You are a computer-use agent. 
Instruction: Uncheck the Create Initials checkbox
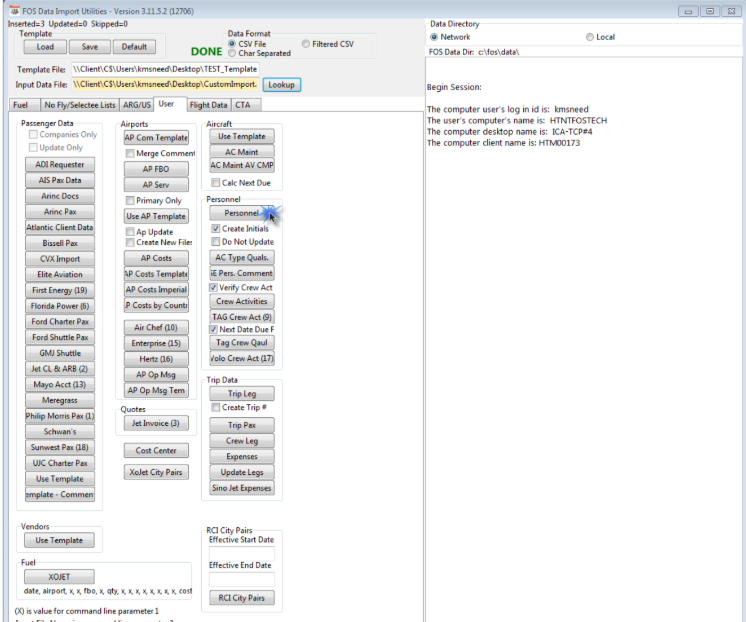(x=215, y=229)
